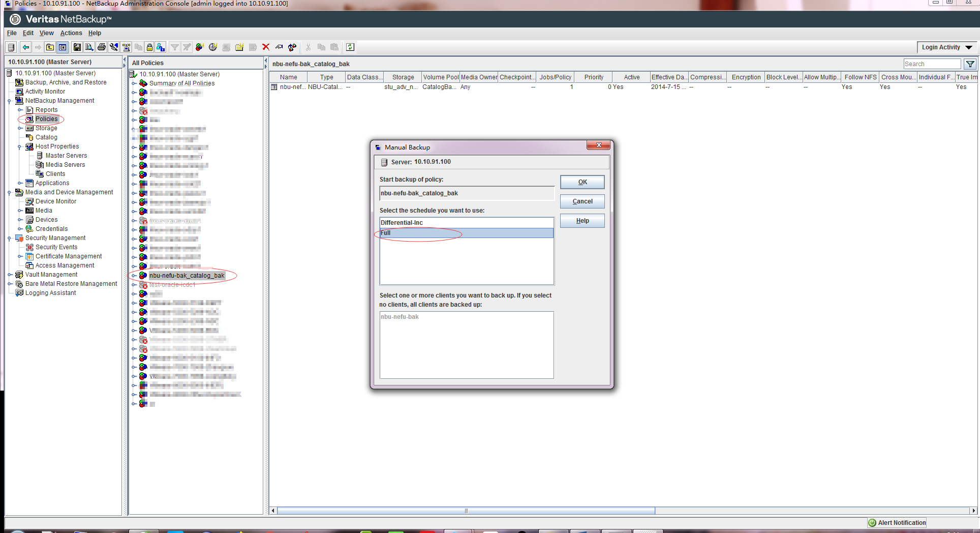Click the green refresh icon
Screen dimensions: 980x533
350,47
